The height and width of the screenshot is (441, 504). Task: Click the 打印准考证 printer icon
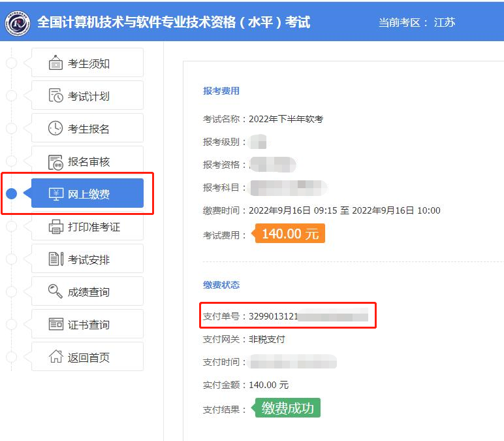pyautogui.click(x=55, y=227)
